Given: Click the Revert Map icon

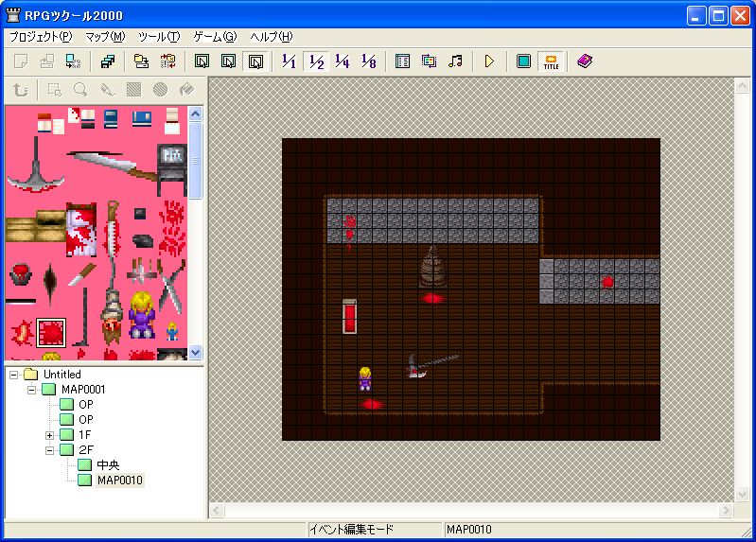Looking at the screenshot, I should (x=167, y=61).
